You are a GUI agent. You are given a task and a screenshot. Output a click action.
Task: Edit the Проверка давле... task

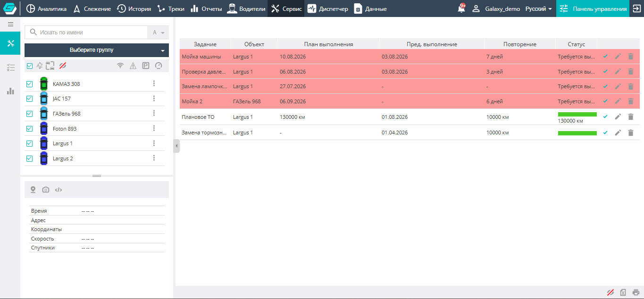point(618,72)
